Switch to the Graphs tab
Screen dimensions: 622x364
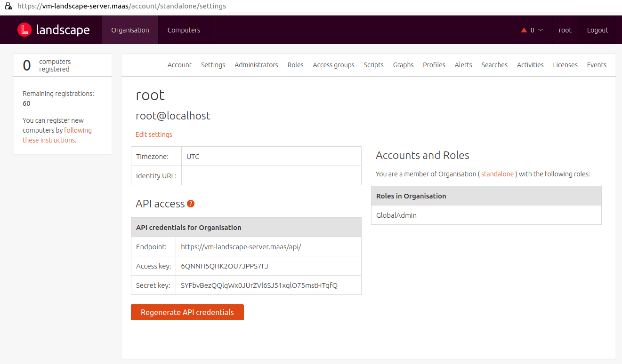(x=403, y=65)
